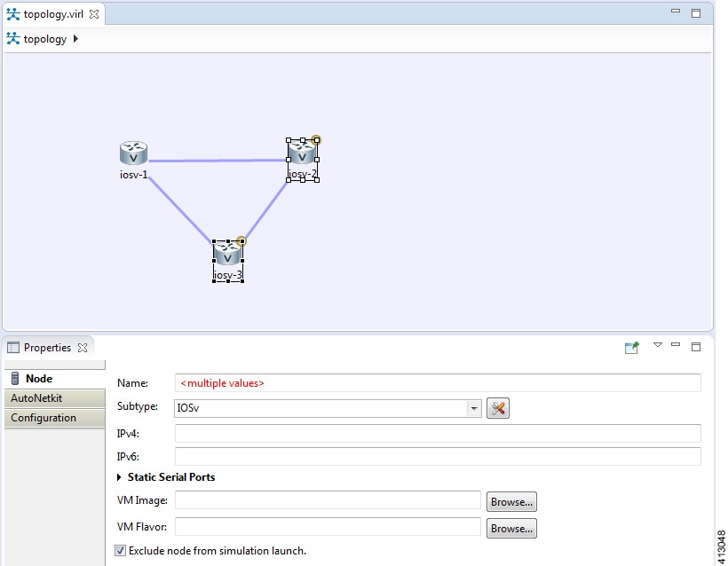The height and width of the screenshot is (566, 728).
Task: Open the Subtype dropdown list
Action: (474, 408)
